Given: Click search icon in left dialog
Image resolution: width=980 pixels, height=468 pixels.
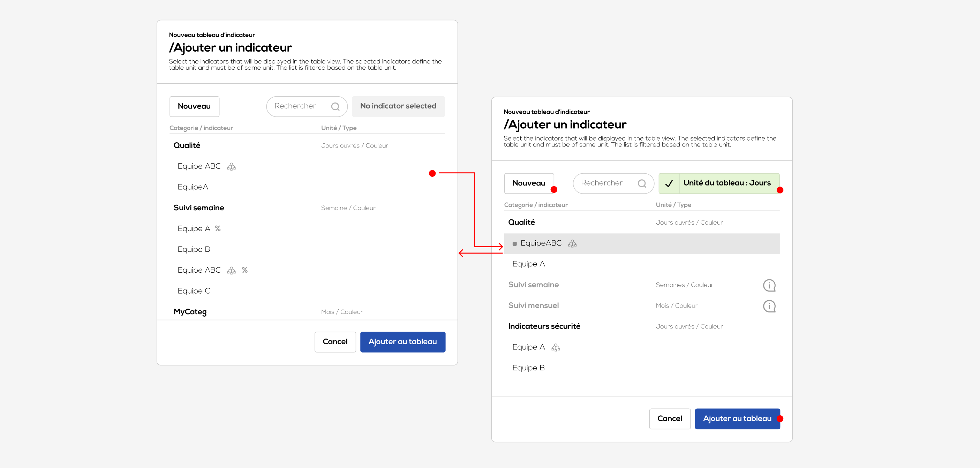Looking at the screenshot, I should [335, 106].
